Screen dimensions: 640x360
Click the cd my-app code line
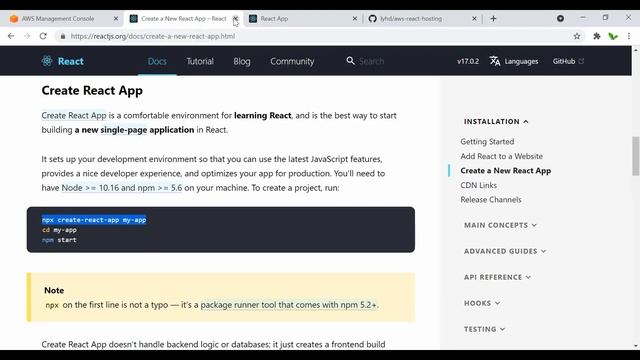point(59,230)
